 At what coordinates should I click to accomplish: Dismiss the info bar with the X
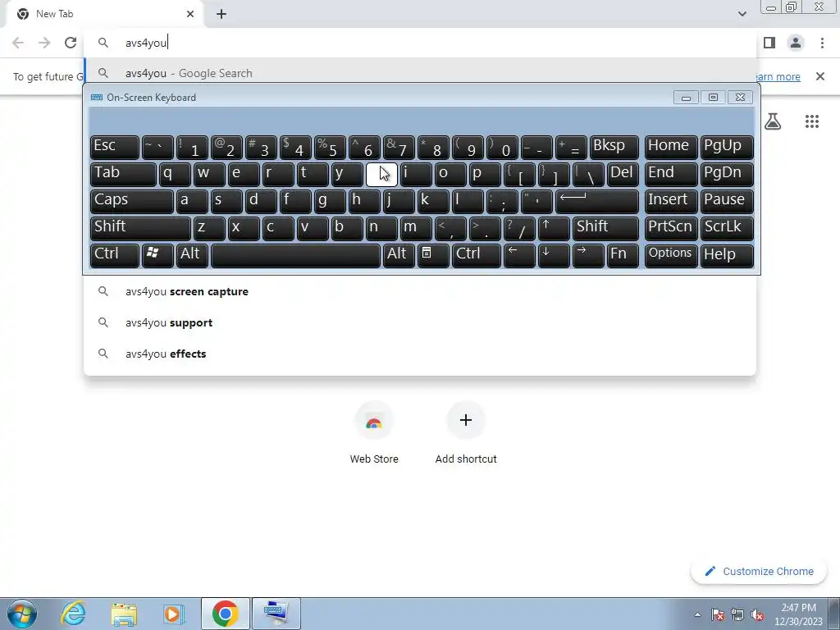[x=819, y=76]
